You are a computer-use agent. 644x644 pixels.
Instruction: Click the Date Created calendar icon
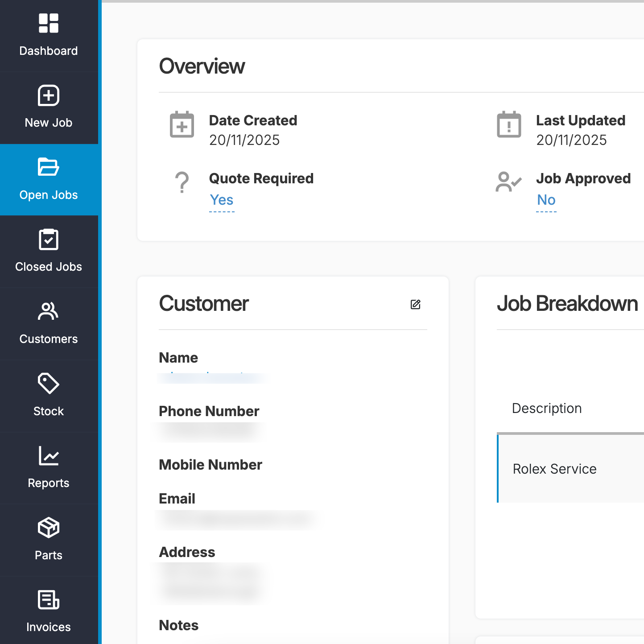(182, 125)
